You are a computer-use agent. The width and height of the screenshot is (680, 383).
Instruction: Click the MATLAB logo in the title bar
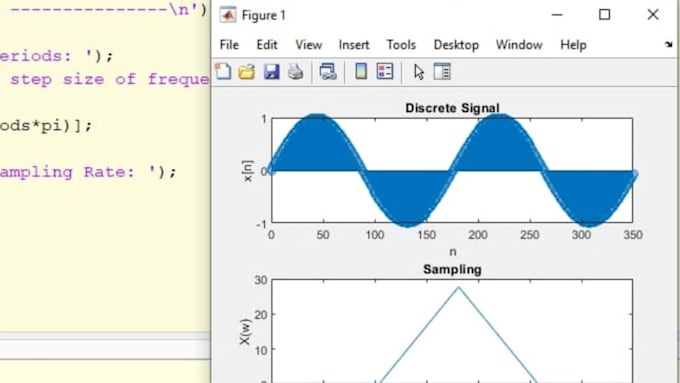228,15
